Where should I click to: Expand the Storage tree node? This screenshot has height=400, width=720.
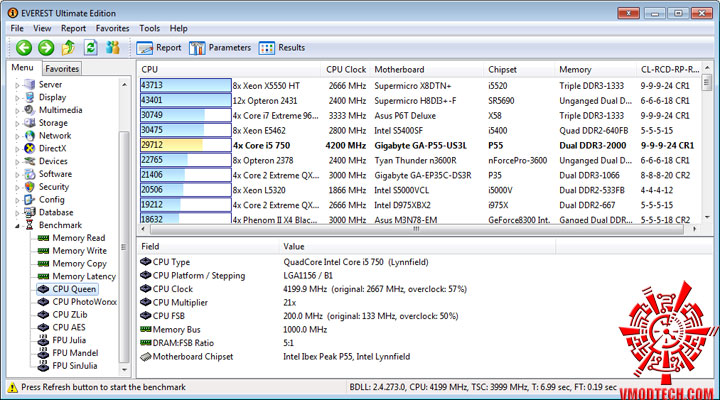(x=17, y=124)
